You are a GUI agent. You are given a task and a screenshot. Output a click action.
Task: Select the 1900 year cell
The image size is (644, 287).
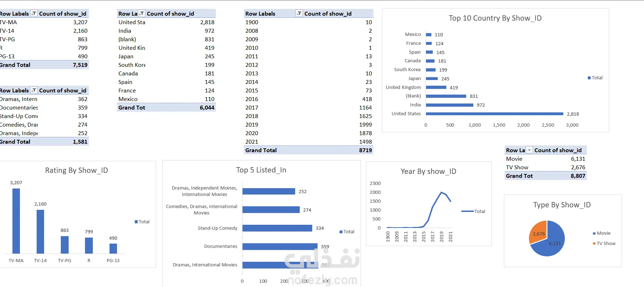point(273,22)
